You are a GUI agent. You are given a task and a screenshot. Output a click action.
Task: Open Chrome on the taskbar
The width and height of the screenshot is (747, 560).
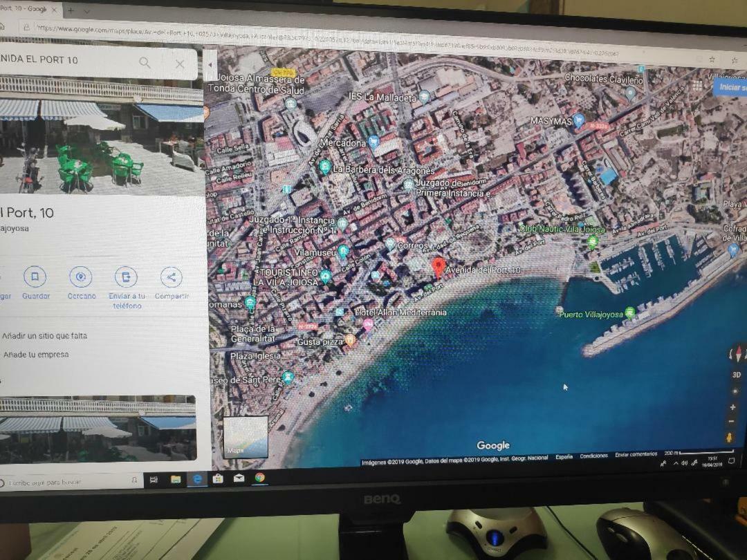click(x=259, y=477)
